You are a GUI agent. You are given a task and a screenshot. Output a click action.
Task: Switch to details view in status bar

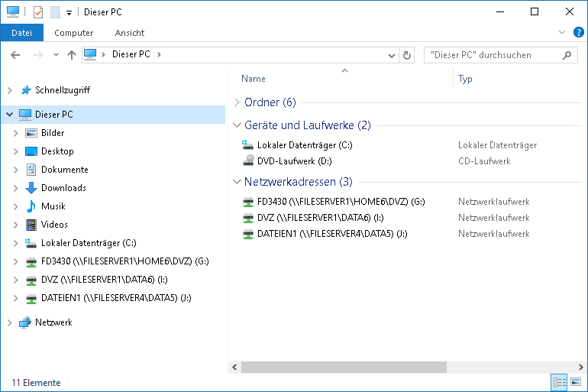click(x=559, y=381)
